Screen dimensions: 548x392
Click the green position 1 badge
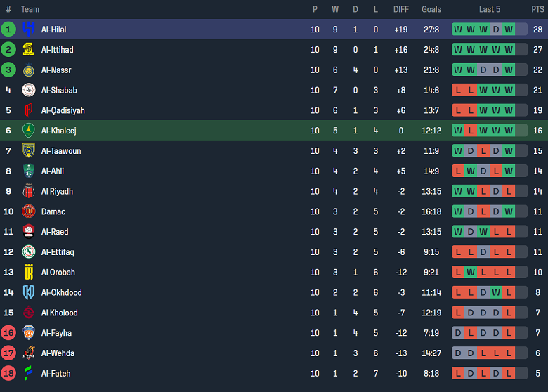pyautogui.click(x=8, y=30)
